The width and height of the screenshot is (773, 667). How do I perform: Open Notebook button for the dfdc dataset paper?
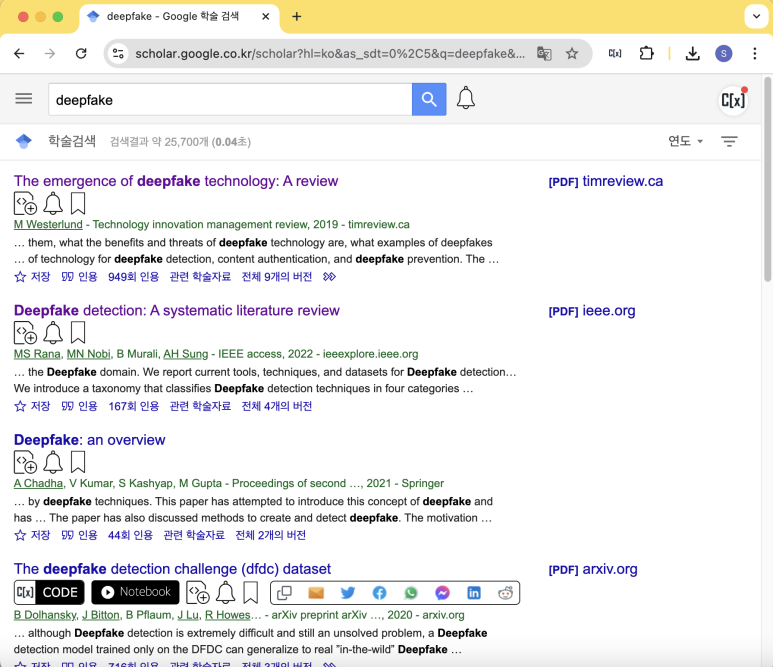(x=135, y=592)
